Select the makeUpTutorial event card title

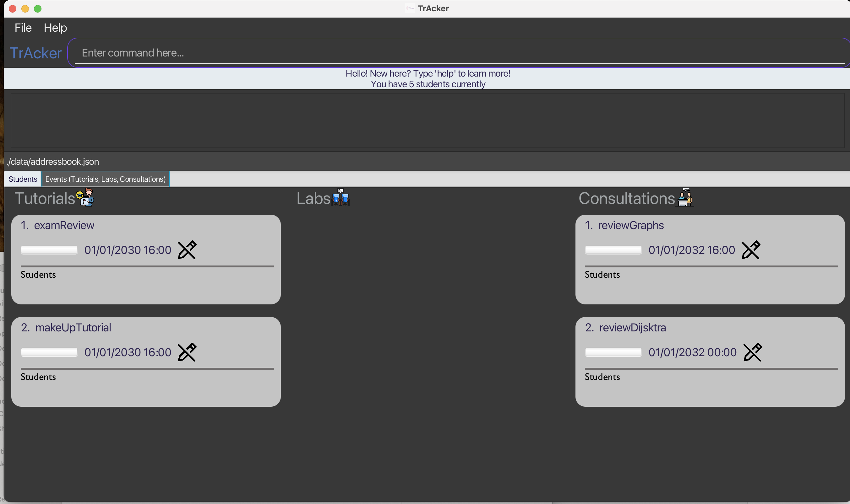click(73, 328)
